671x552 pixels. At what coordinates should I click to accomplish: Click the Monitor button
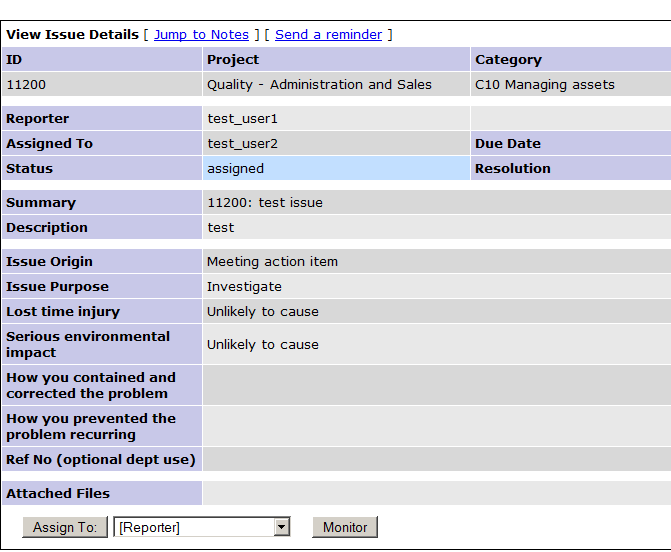[x=345, y=527]
